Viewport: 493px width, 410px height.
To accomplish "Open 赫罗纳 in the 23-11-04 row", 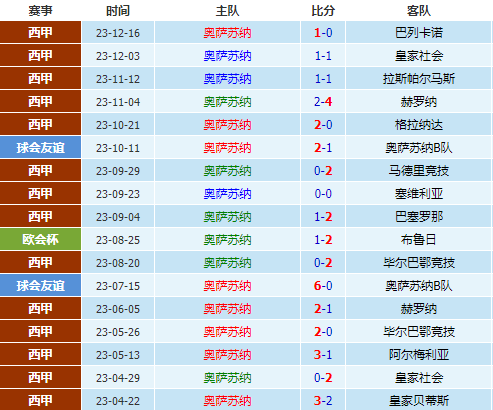I will coord(419,102).
